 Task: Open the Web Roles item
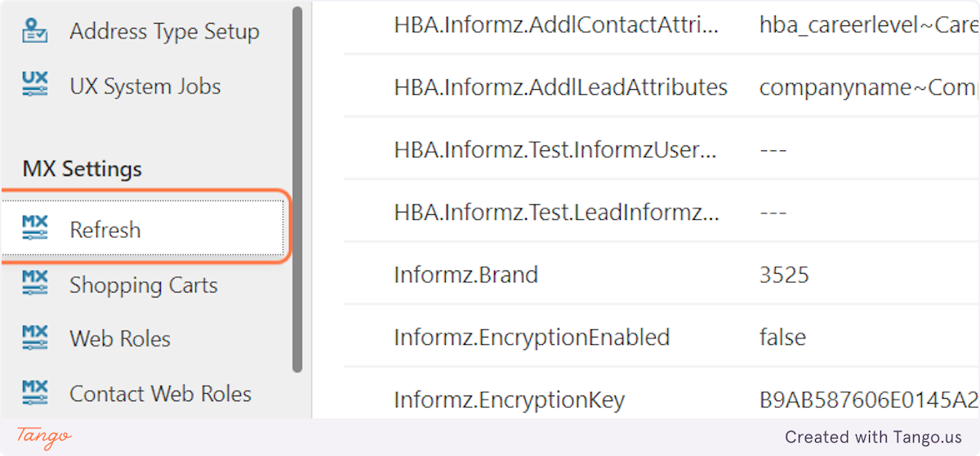click(120, 339)
